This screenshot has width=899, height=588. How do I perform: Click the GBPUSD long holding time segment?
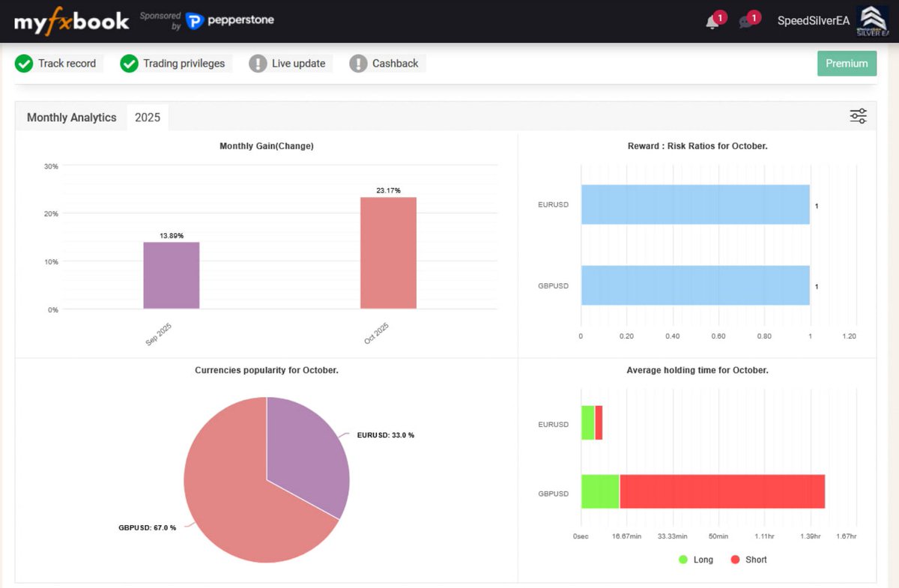coord(600,491)
